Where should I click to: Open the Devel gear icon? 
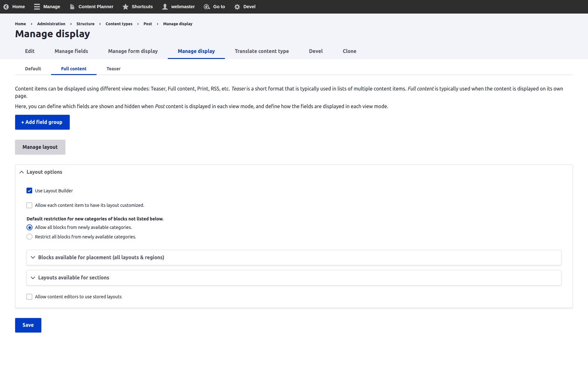pos(237,7)
